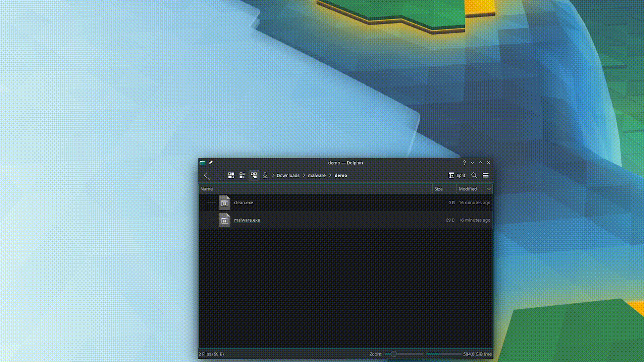Click the Modified column sort dropdown

[488, 189]
